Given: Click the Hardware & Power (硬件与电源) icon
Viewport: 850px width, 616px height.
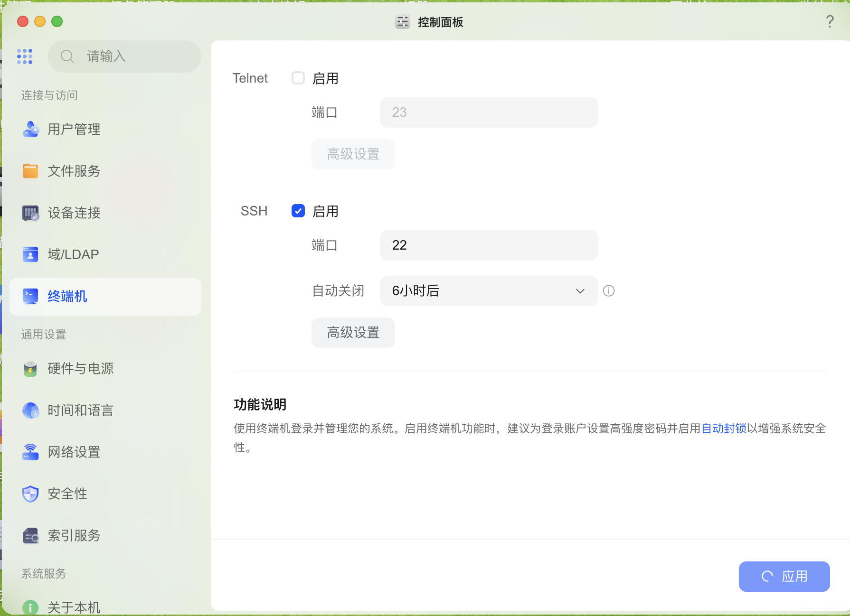Looking at the screenshot, I should point(31,368).
